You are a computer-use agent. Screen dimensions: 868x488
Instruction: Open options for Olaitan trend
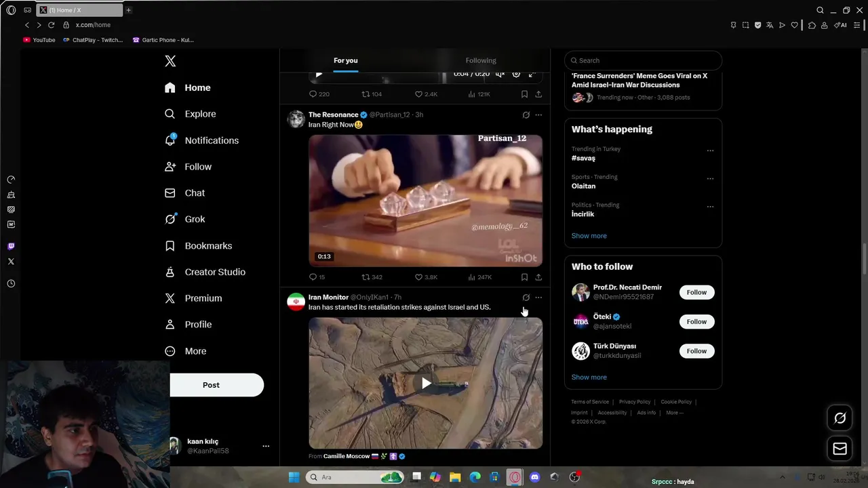[710, 179]
